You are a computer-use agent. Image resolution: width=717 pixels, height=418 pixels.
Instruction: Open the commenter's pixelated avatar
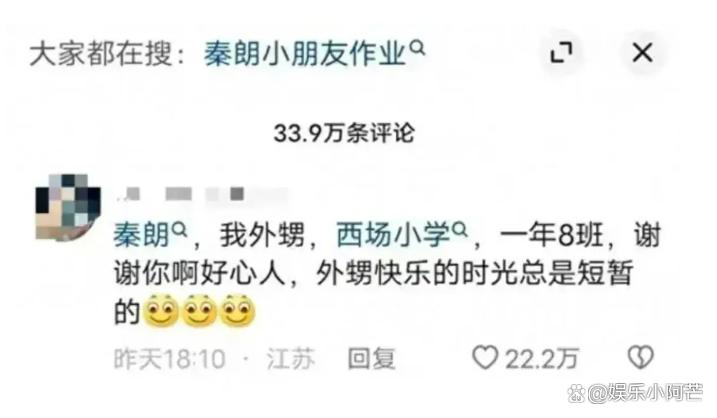(68, 207)
